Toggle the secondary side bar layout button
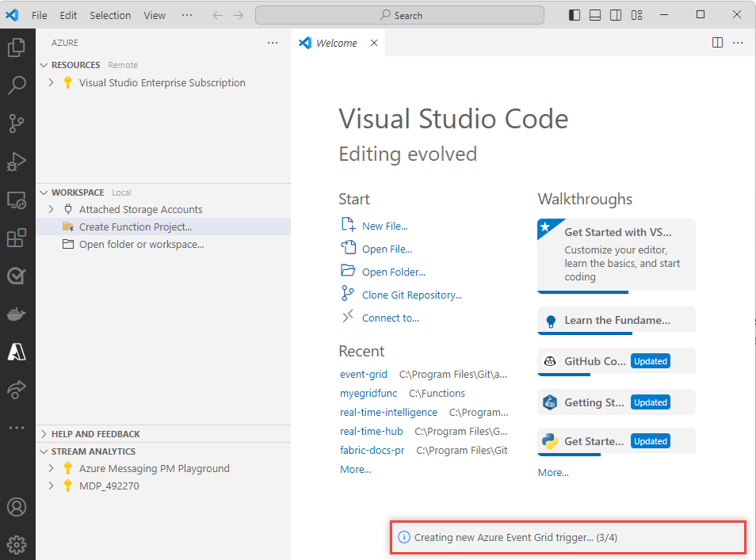This screenshot has width=756, height=560. tap(616, 15)
